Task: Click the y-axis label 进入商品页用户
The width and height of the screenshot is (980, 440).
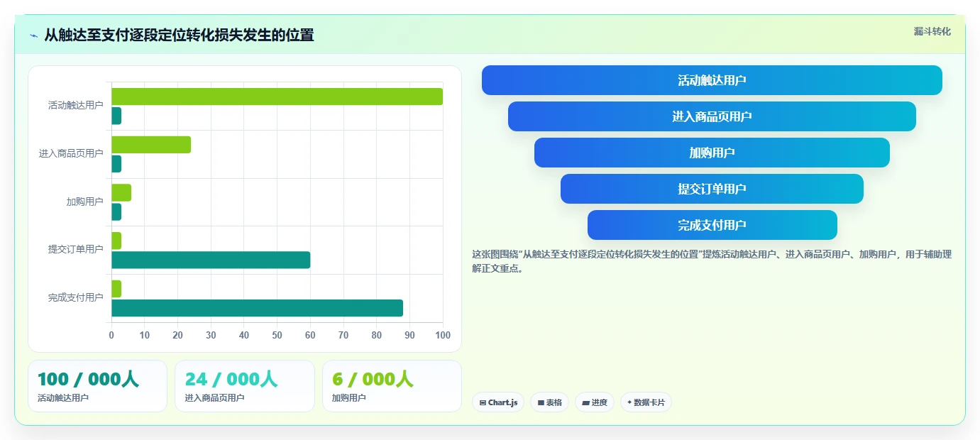Action: pos(71,153)
